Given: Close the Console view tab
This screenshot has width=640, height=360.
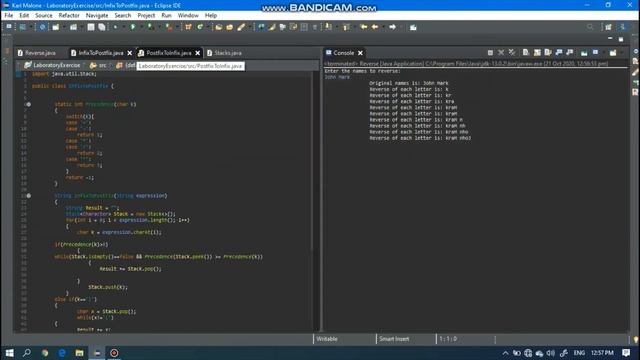Looking at the screenshot, I should point(360,53).
